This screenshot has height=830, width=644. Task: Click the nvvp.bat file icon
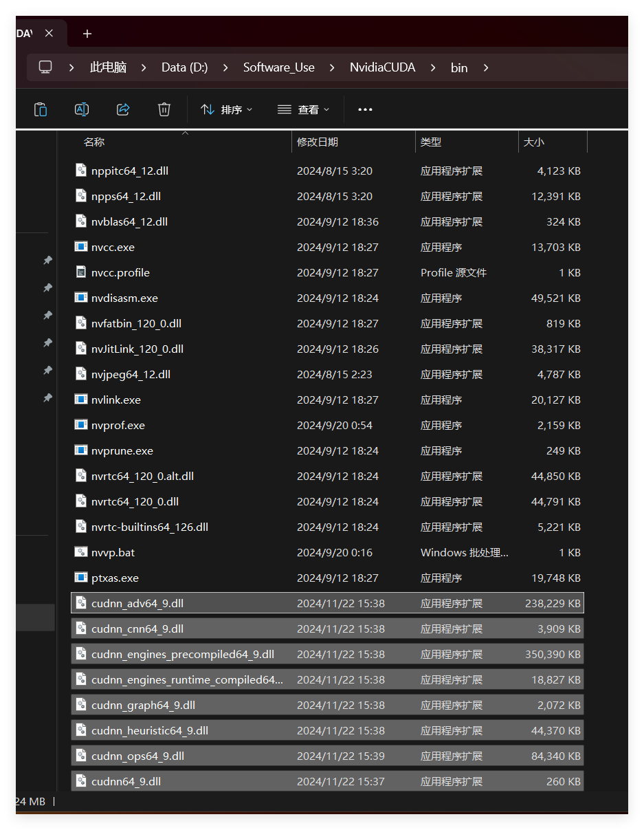pyautogui.click(x=81, y=552)
